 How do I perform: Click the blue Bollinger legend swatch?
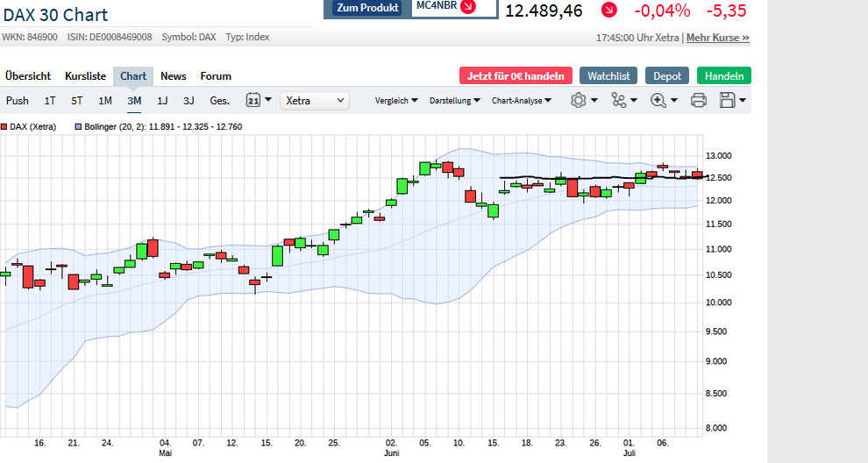click(78, 127)
